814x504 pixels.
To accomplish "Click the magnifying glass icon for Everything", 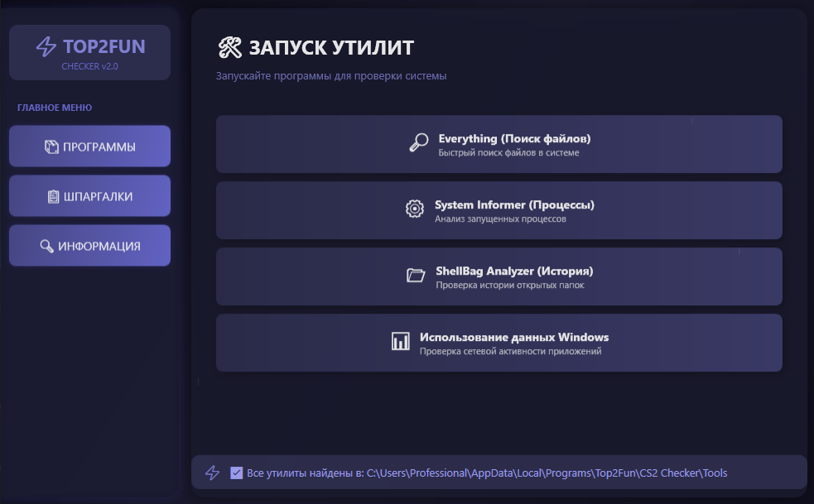I will [419, 144].
